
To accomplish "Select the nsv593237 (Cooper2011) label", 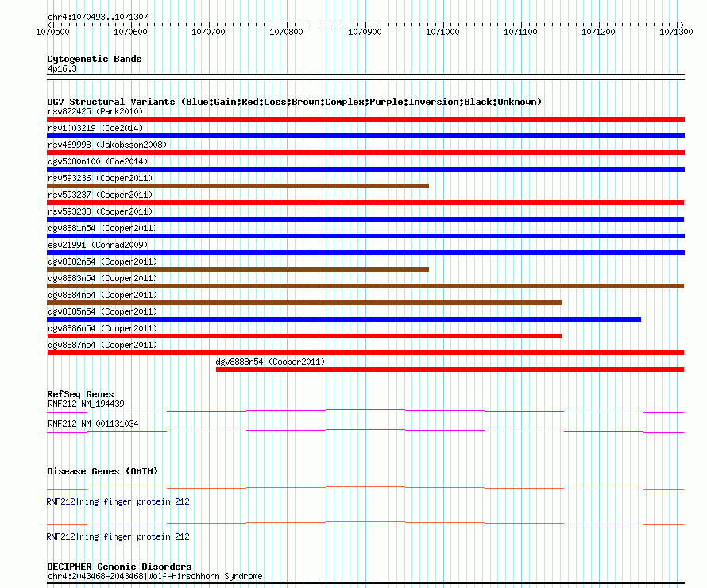I will (100, 195).
